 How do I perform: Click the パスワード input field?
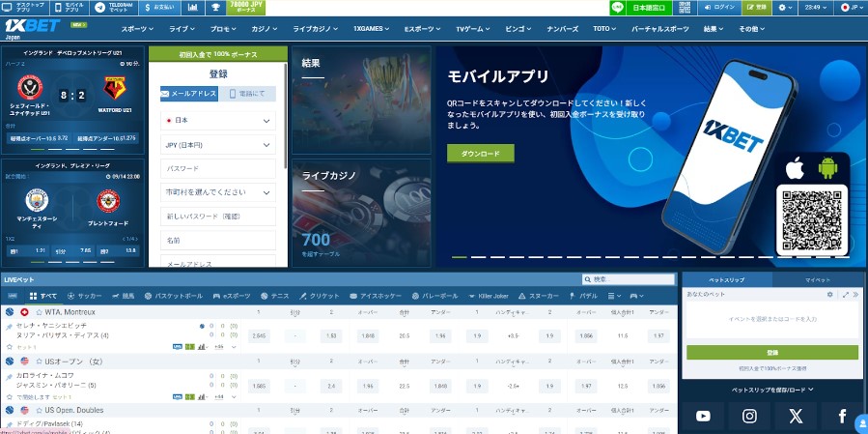218,168
